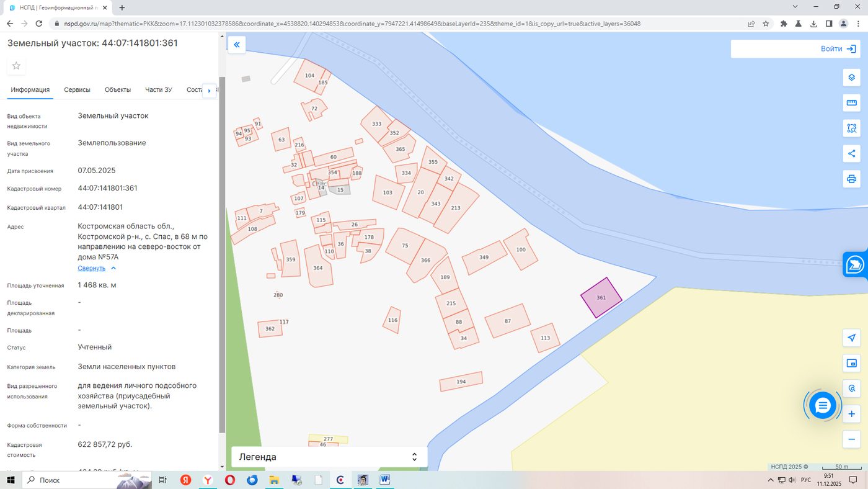Open the map layers panel
868x489 pixels.
tap(852, 78)
